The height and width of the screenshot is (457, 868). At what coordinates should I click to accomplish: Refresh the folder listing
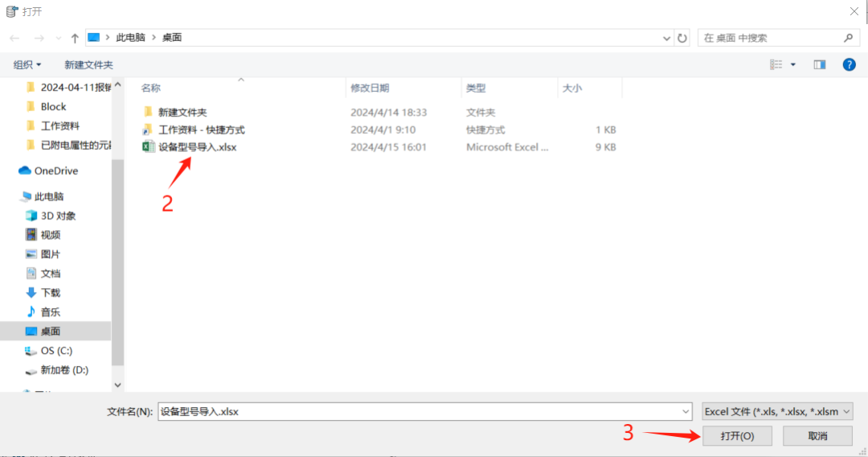click(682, 39)
